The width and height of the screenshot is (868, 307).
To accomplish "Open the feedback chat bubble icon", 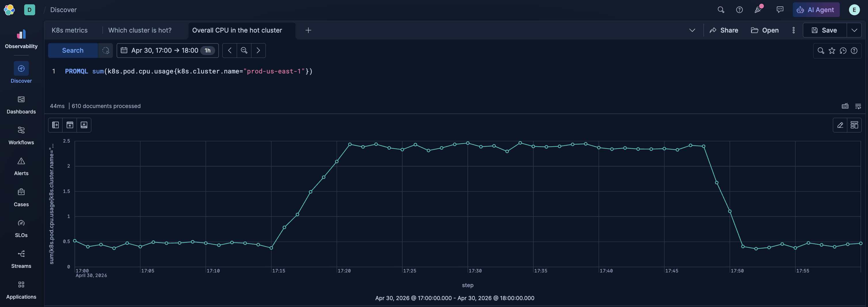I will tap(780, 10).
